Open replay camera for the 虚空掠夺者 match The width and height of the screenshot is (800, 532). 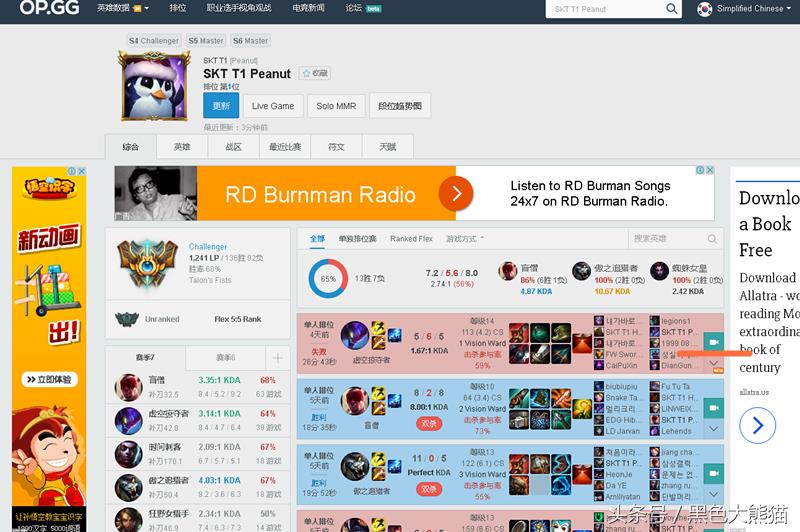tap(714, 342)
